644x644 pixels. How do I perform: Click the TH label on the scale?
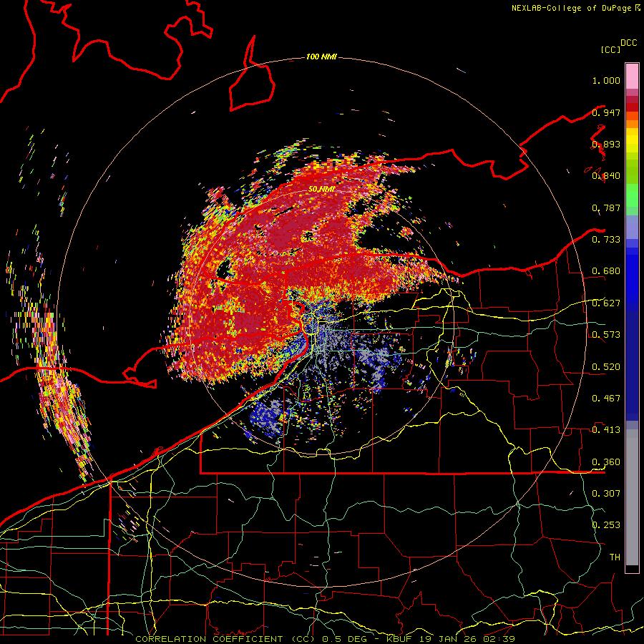tap(615, 557)
